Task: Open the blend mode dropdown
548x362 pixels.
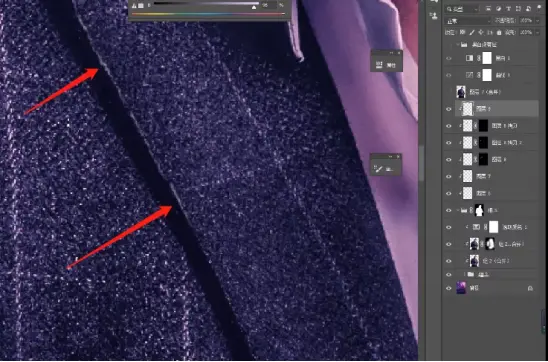Action: point(468,21)
